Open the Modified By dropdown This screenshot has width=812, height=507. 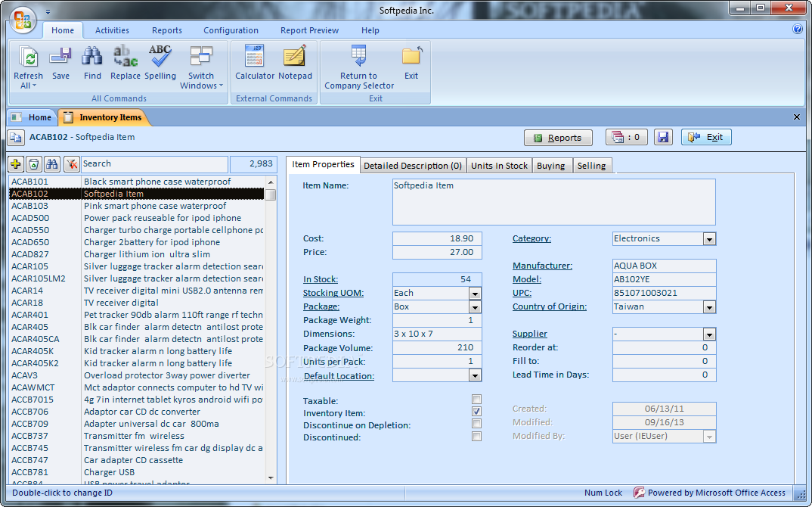[709, 437]
